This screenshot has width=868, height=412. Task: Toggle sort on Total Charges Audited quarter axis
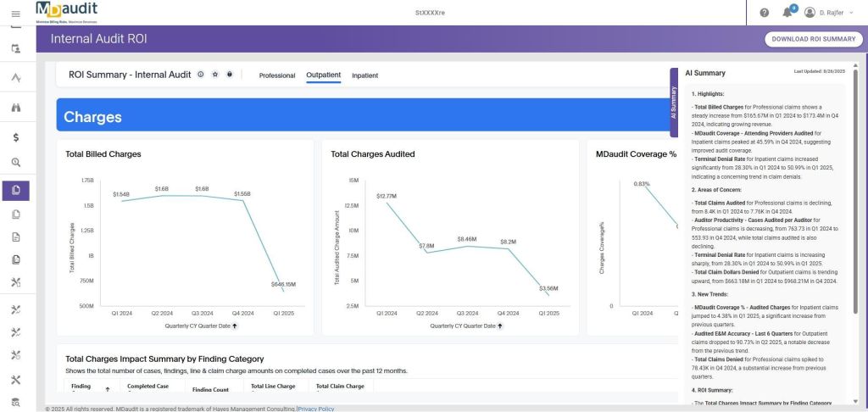500,326
